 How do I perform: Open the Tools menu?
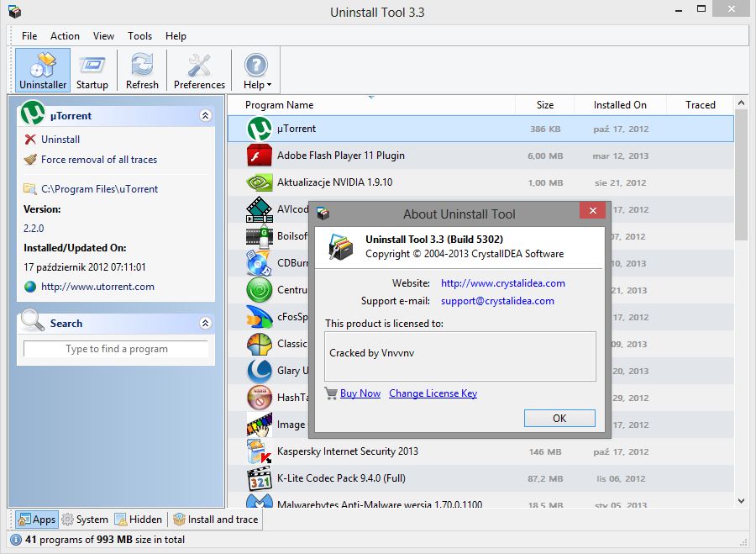click(x=139, y=35)
